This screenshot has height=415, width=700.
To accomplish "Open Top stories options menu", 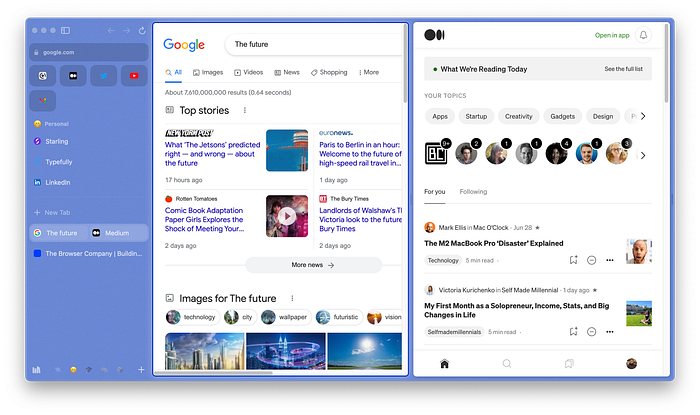I will coord(245,110).
